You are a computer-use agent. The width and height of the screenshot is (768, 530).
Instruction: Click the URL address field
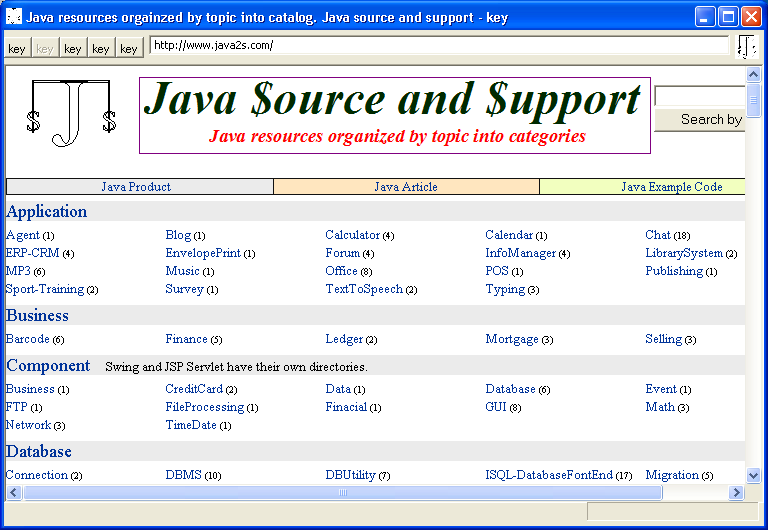click(439, 46)
